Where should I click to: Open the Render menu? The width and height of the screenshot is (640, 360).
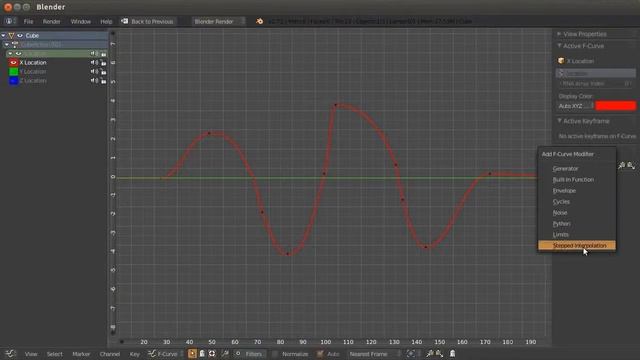point(51,21)
